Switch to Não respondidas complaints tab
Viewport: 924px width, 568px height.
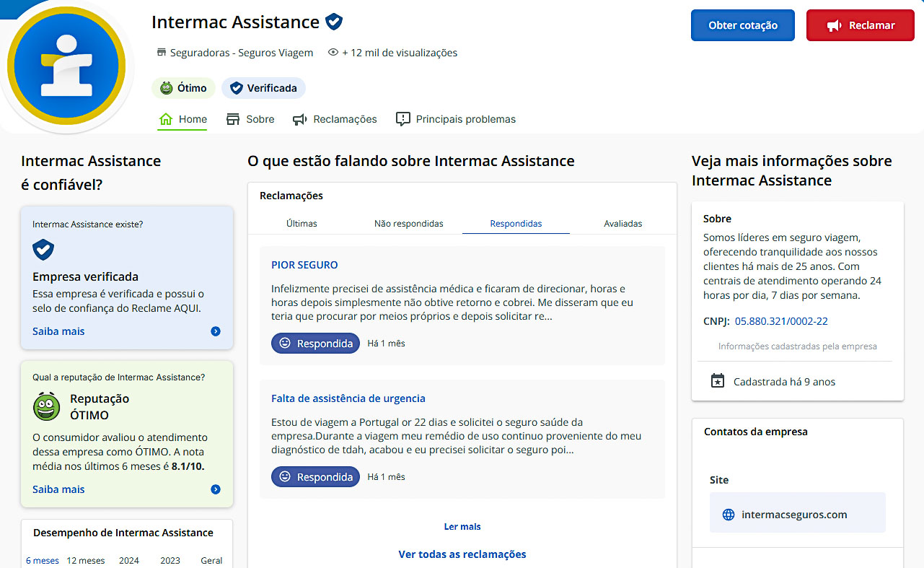[408, 224]
